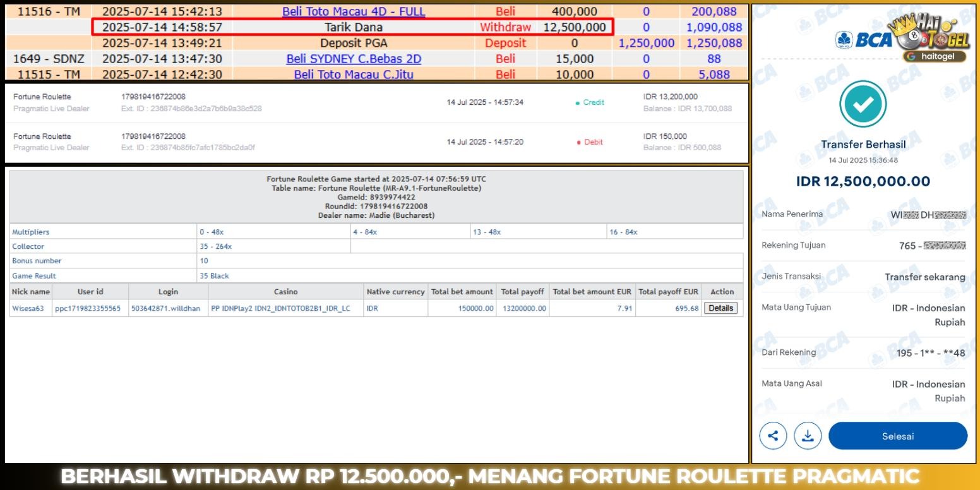The width and height of the screenshot is (980, 490).
Task: Open Beli Toto Macau C.Jitu link
Action: pos(354,75)
